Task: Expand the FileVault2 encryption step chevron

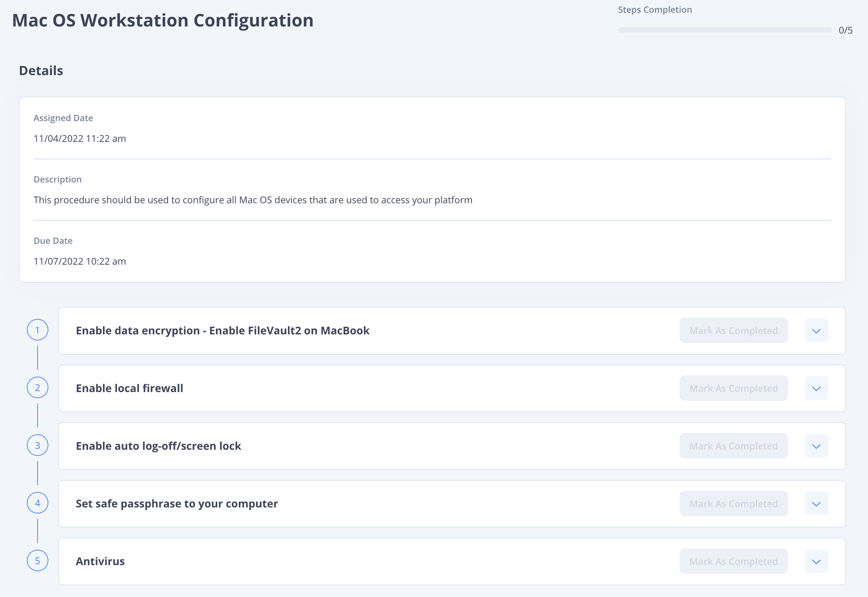Action: (x=816, y=331)
